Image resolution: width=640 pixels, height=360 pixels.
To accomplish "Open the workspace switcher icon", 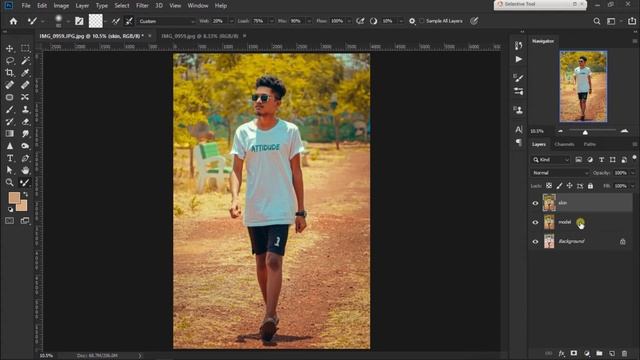I will click(611, 21).
